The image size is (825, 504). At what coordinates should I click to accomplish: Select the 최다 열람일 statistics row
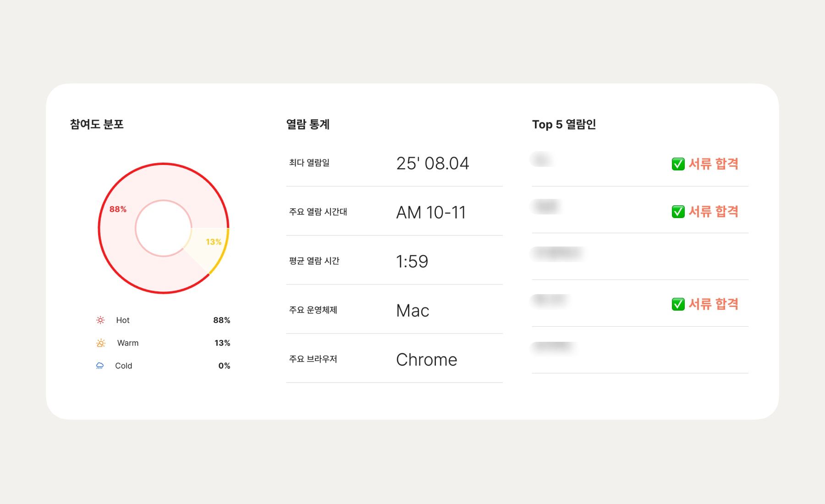[x=394, y=163]
